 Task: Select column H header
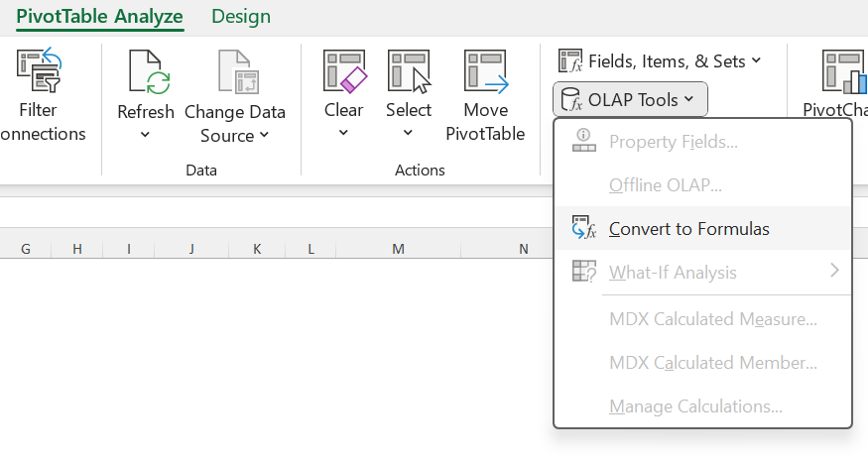[77, 249]
